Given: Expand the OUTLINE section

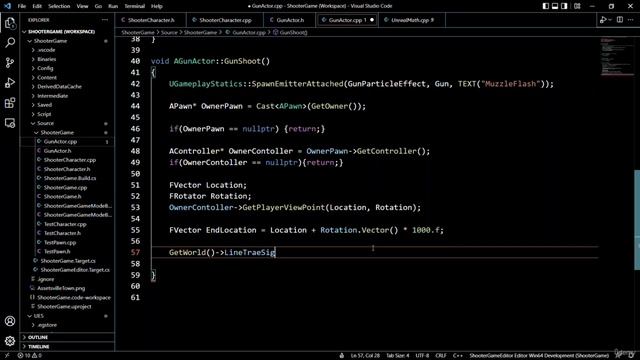Looking at the screenshot, I should point(38,337).
